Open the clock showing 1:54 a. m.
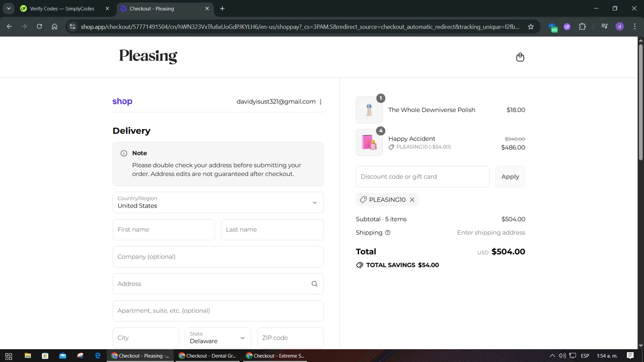 (607, 356)
